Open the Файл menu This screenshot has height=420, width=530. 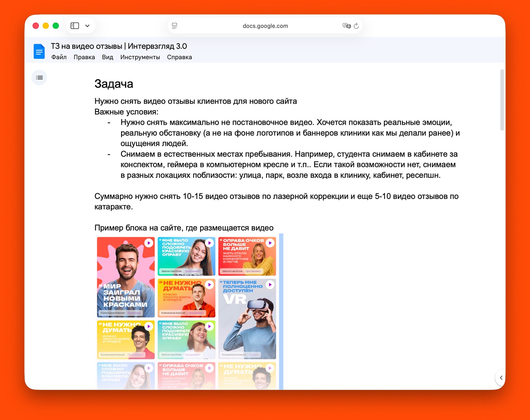59,57
